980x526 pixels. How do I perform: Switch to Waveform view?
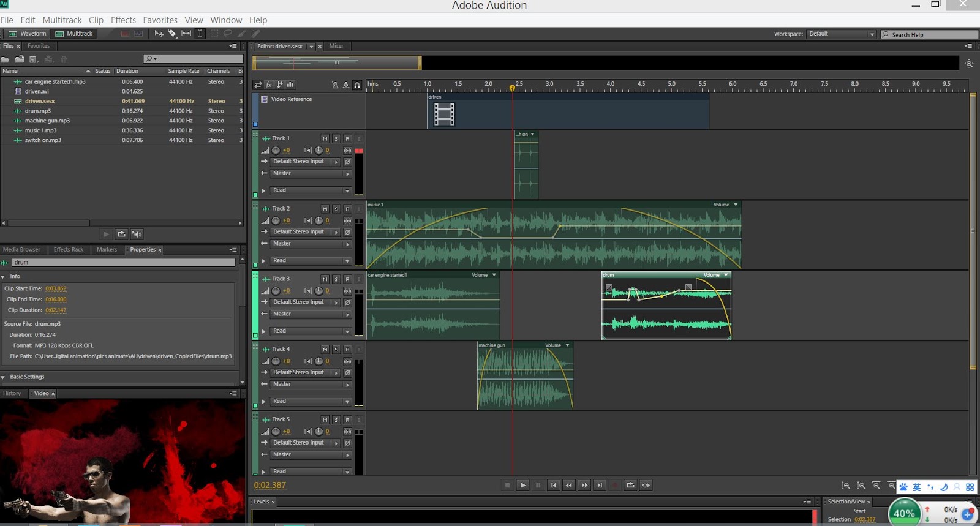(27, 34)
